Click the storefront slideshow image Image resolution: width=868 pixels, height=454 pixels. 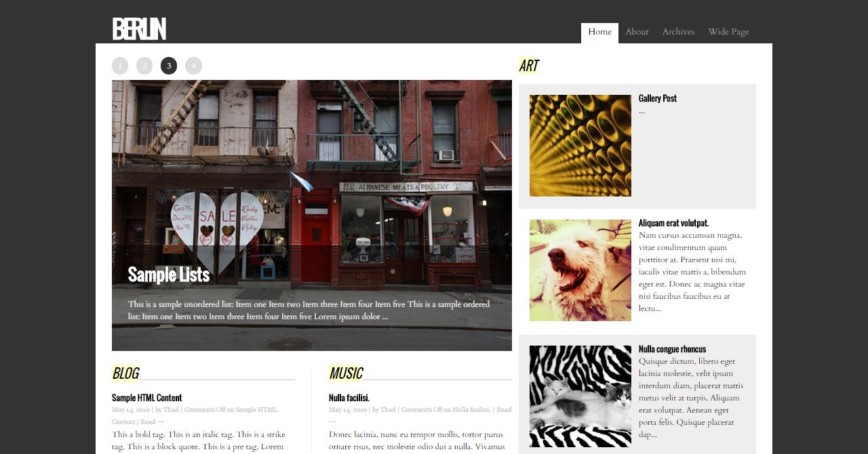[312, 215]
